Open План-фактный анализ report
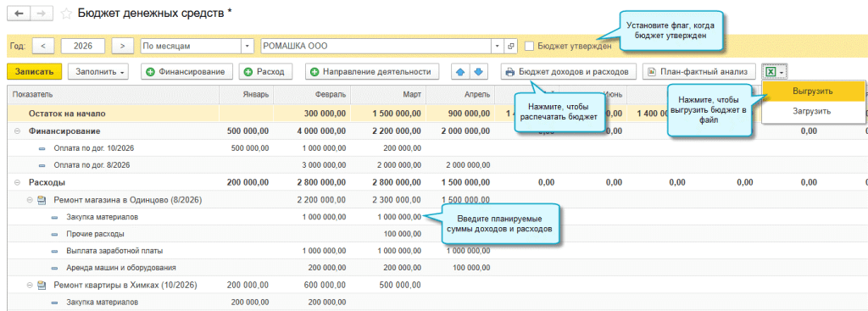 [x=698, y=71]
